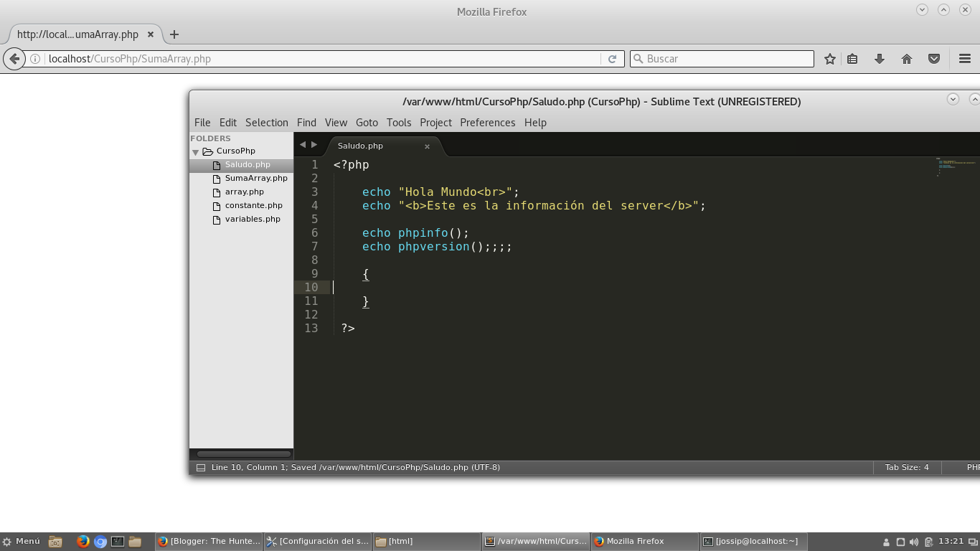Click Sublime previous tab arrow
The height and width of the screenshot is (551, 980).
click(x=303, y=145)
